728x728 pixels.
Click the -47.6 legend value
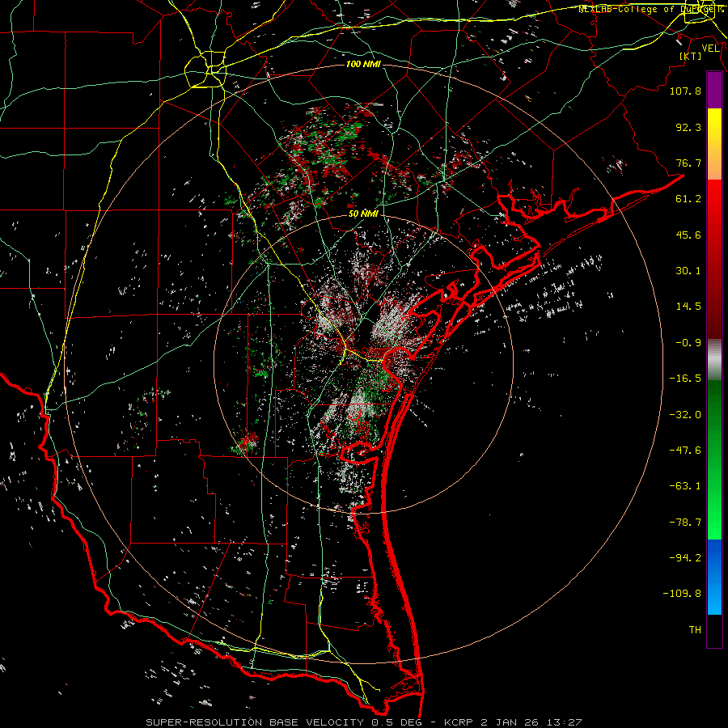(x=685, y=451)
